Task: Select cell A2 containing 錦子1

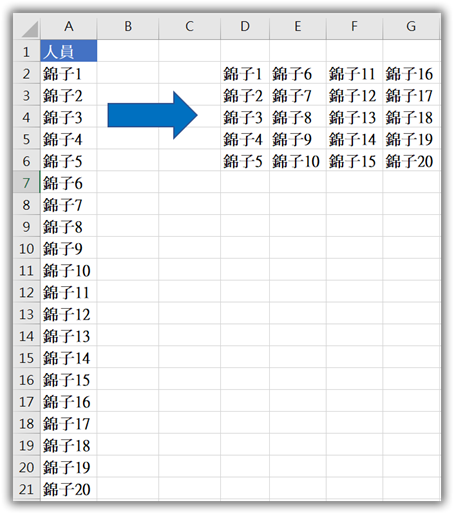Action: (x=69, y=73)
